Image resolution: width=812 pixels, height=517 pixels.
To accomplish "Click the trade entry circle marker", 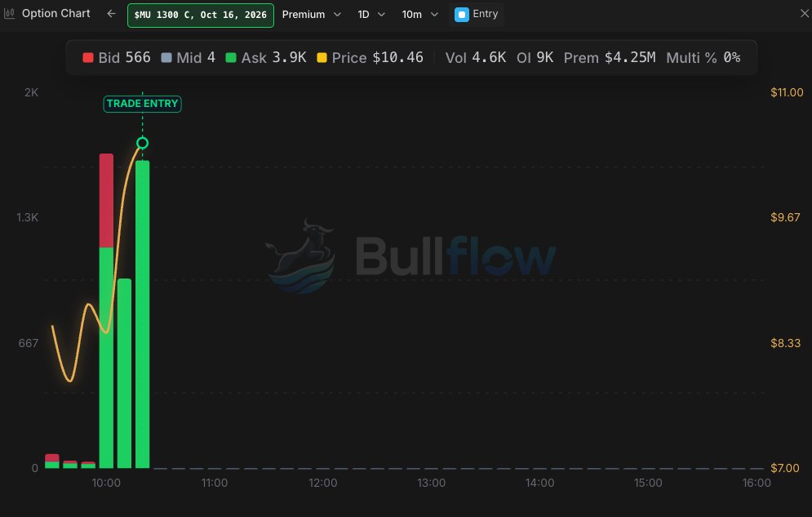I will pos(143,143).
